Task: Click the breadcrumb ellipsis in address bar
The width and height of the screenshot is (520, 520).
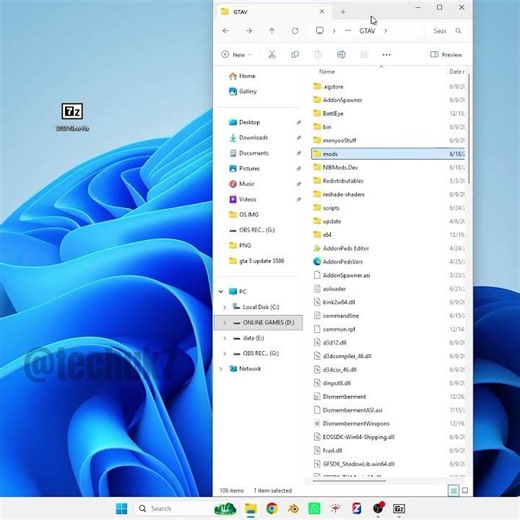Action: coord(348,31)
